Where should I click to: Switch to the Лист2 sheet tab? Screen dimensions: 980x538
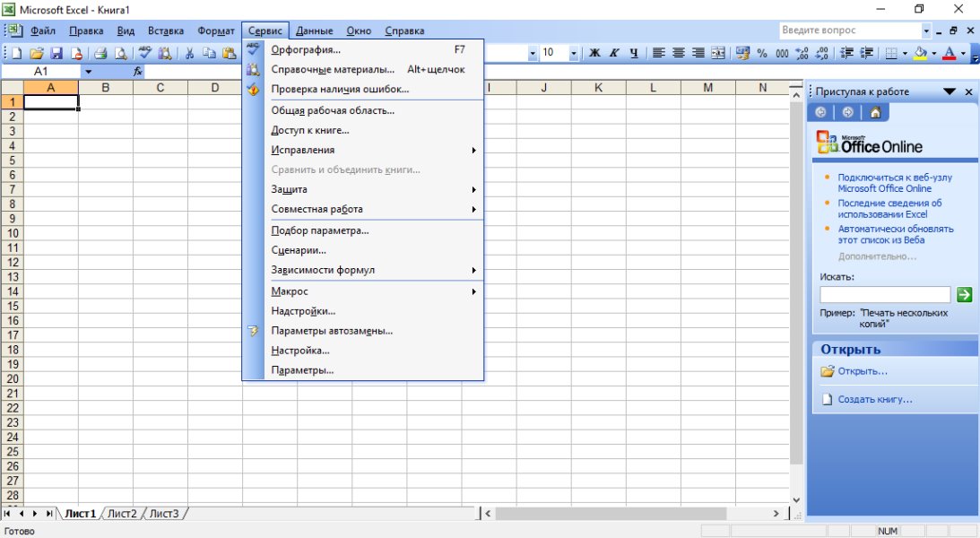click(x=121, y=514)
